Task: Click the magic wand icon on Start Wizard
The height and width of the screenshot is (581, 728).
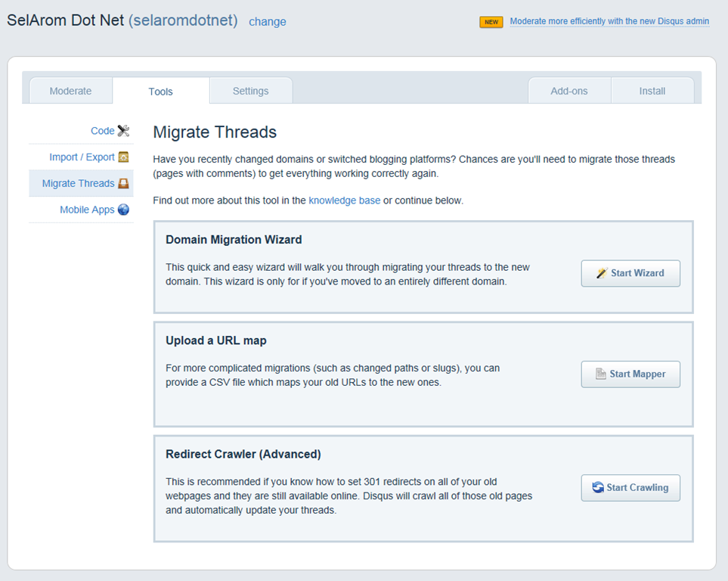Action: tap(602, 273)
